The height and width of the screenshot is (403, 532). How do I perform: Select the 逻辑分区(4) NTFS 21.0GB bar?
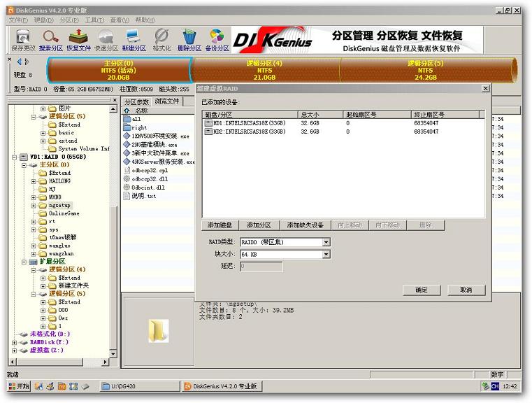click(x=265, y=70)
